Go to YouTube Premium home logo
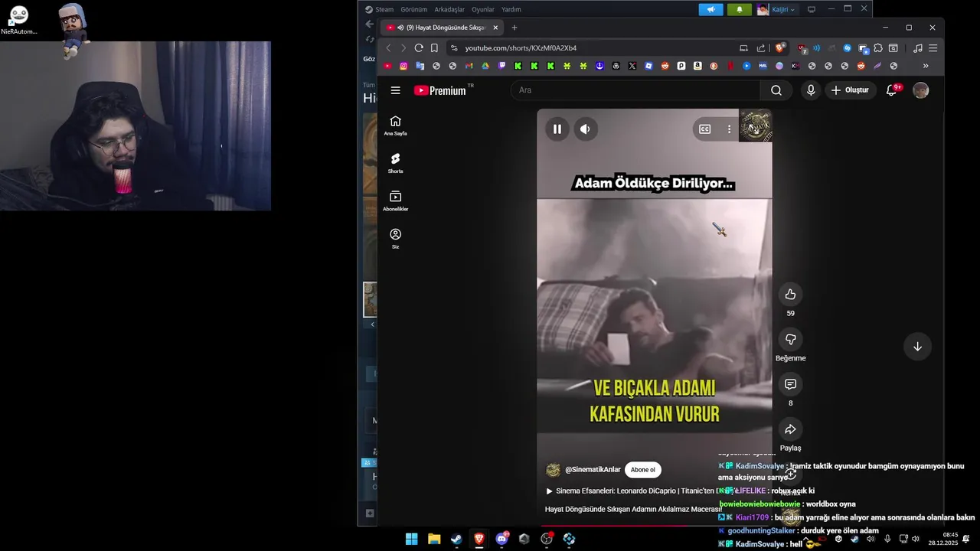 point(439,90)
